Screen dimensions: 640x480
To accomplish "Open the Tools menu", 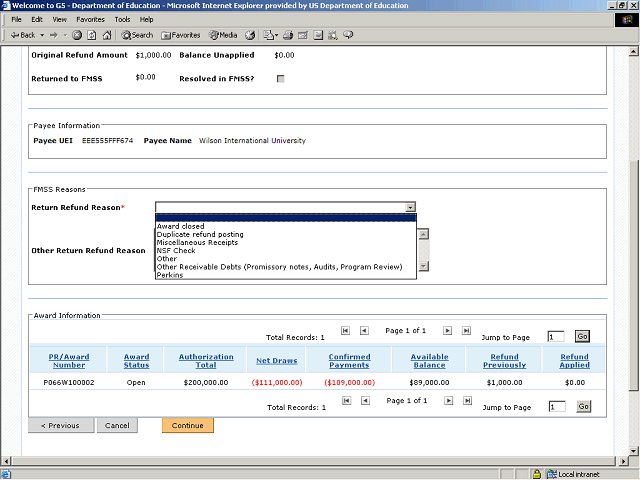I will [x=122, y=19].
